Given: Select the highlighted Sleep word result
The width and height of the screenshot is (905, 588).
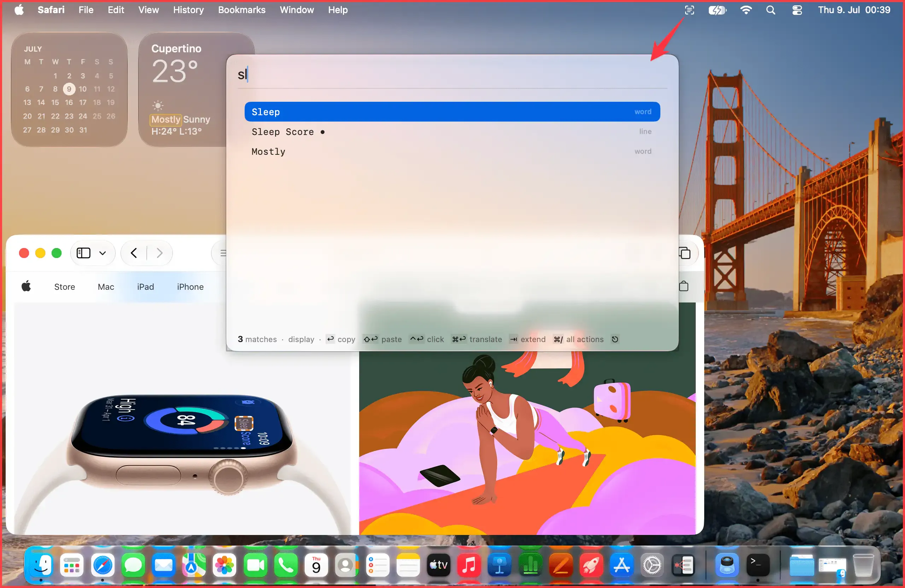Looking at the screenshot, I should click(452, 112).
